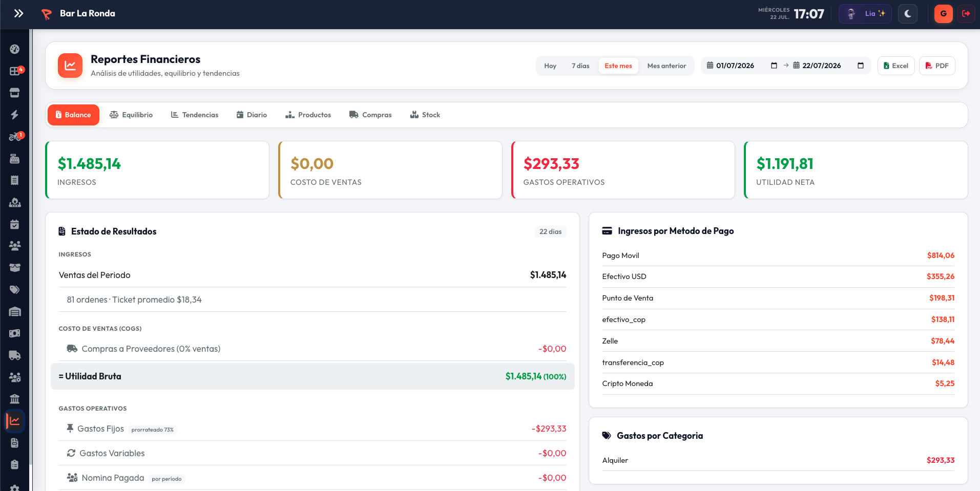Viewport: 980px width, 491px height.
Task: Open the Lia assistant button
Action: coord(865,14)
